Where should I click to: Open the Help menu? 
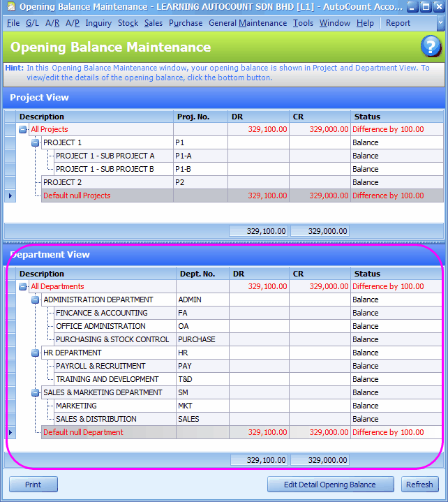point(365,23)
